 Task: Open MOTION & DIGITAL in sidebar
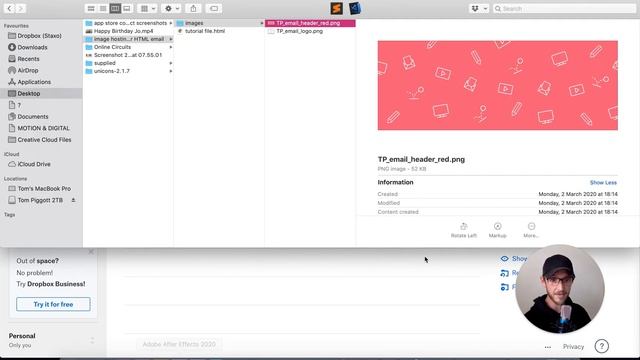tap(43, 128)
